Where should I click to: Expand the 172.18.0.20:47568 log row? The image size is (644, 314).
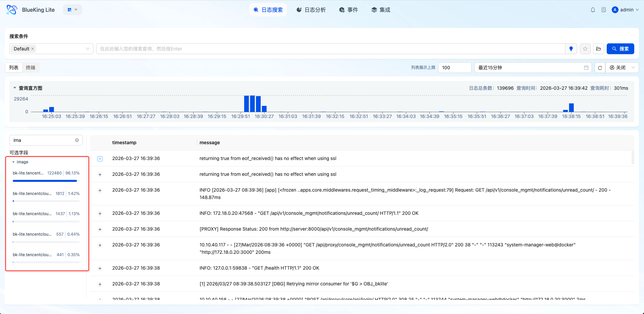[x=100, y=213]
